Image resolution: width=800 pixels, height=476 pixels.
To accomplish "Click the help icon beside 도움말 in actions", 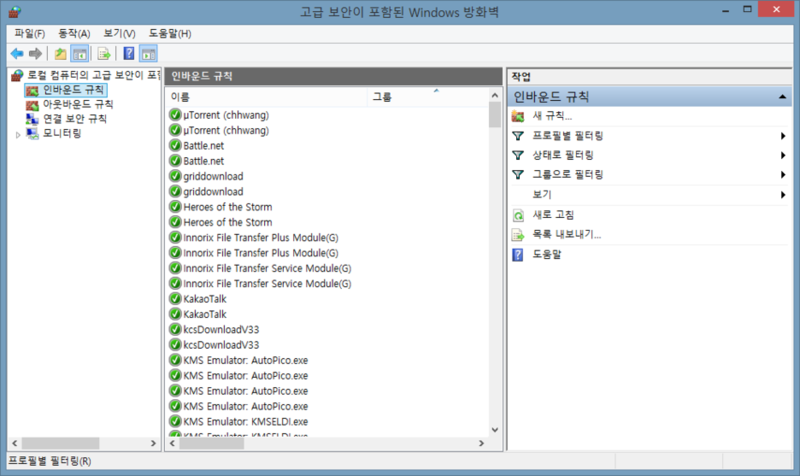I will (517, 255).
